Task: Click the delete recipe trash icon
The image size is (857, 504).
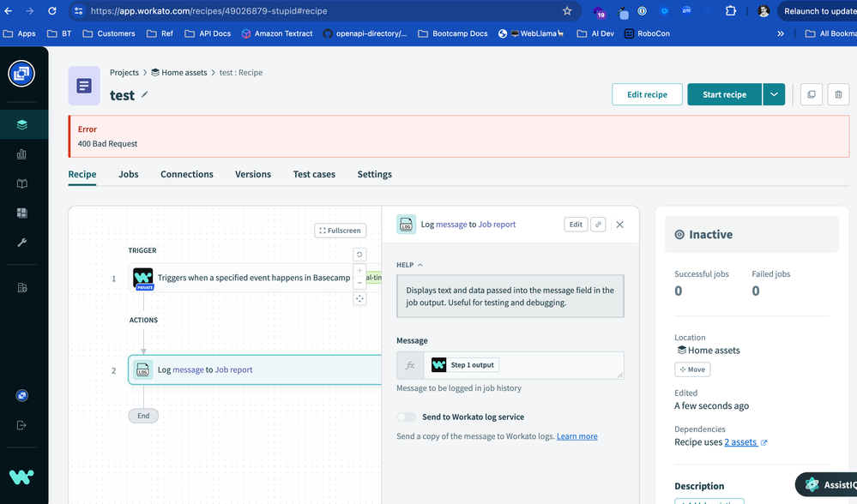Action: click(838, 94)
